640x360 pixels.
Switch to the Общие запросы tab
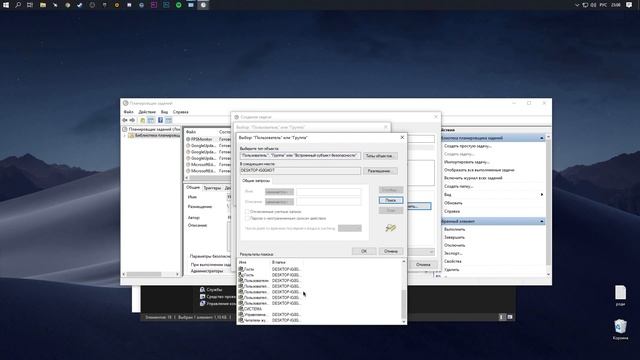256,180
